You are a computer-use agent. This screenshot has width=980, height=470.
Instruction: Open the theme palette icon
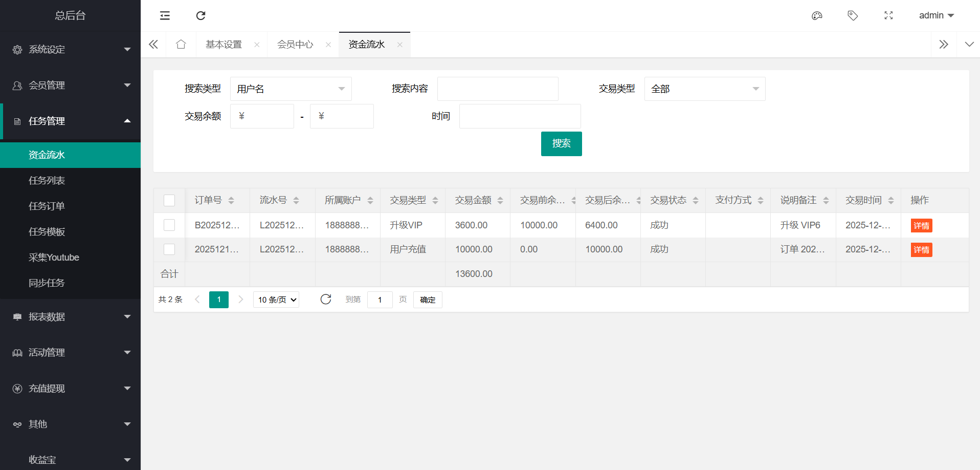coord(817,15)
